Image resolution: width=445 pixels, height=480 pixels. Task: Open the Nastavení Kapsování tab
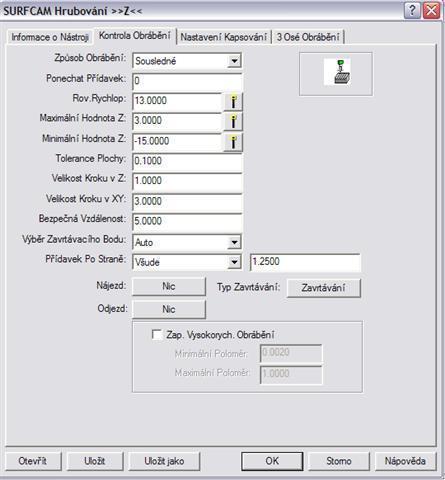click(x=223, y=37)
